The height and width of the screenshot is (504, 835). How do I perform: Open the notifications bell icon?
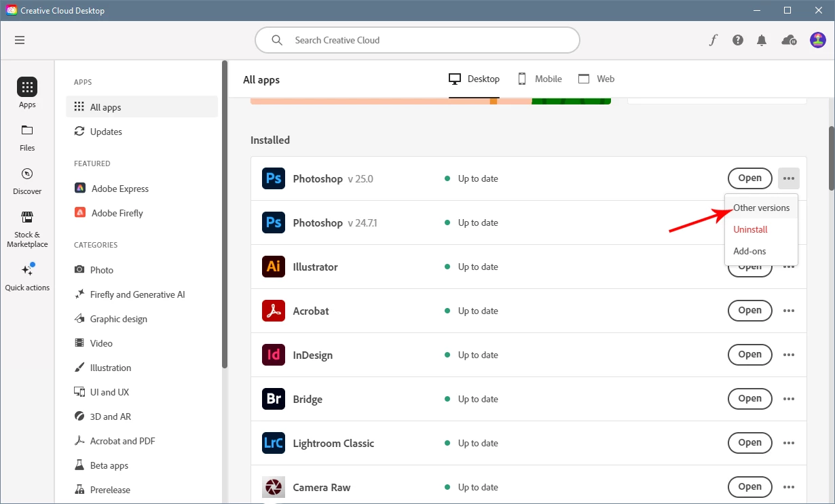pos(762,40)
